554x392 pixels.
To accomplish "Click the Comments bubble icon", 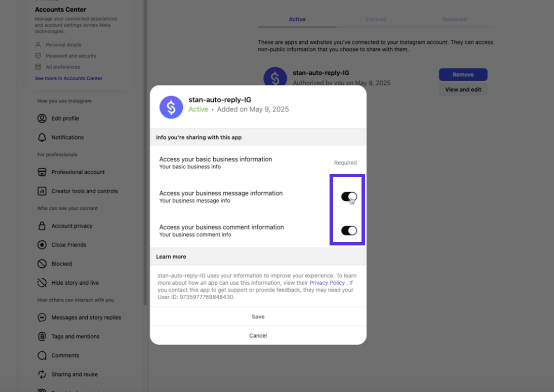I will 42,355.
